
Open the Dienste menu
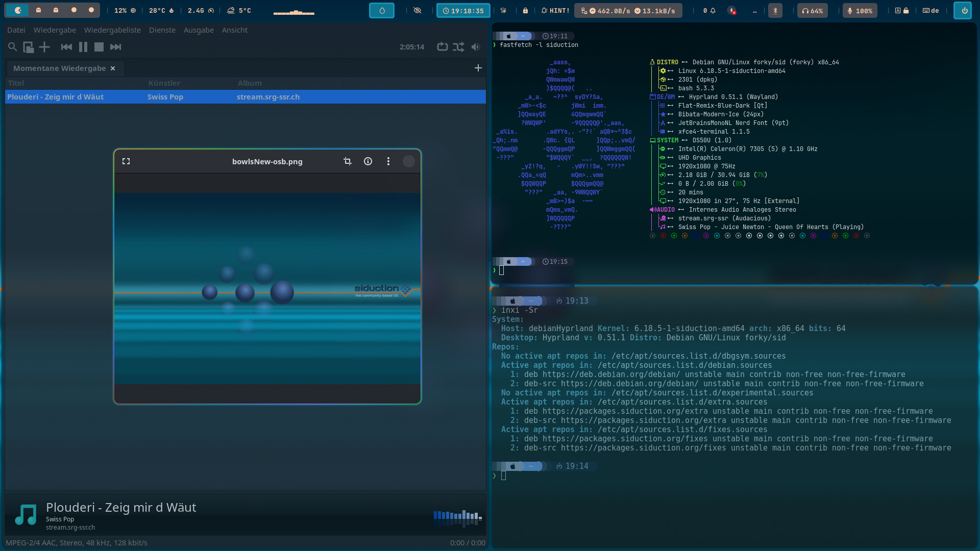(x=162, y=30)
